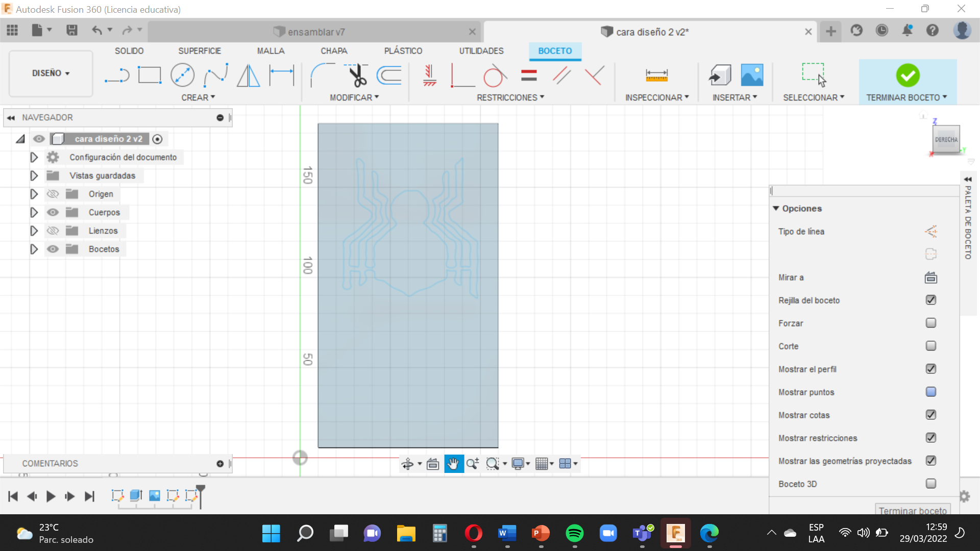This screenshot has height=551, width=980.
Task: Select the Fillet modify tool
Action: [x=323, y=76]
